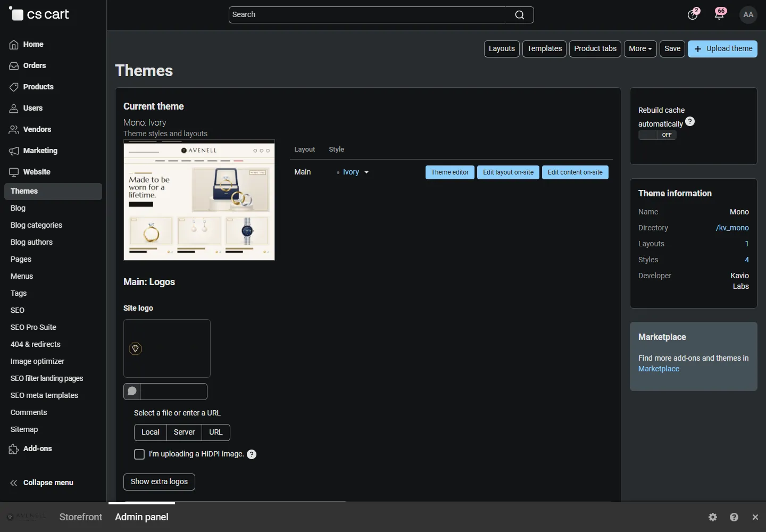Click the Save button
Screen dimensions: 766x532
pyautogui.click(x=672, y=49)
